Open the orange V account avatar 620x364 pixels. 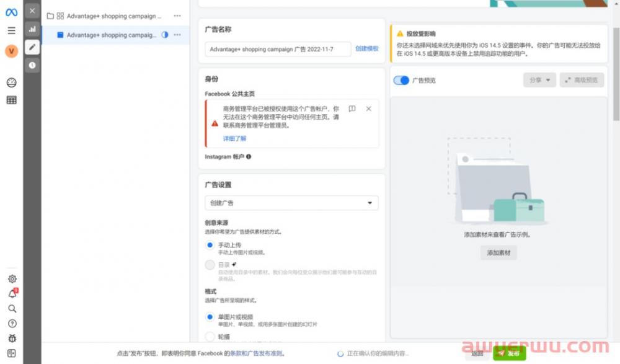point(11,51)
